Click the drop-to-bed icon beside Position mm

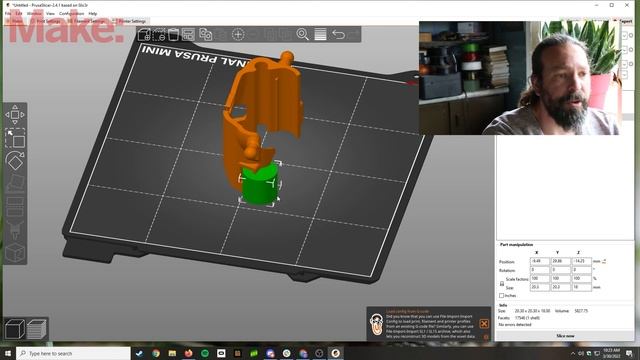pos(604,261)
